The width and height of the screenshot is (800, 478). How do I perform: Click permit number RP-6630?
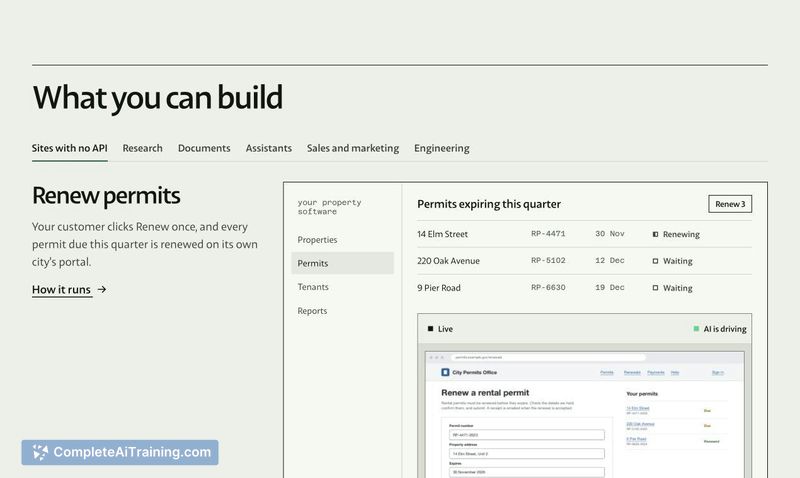pyautogui.click(x=548, y=287)
